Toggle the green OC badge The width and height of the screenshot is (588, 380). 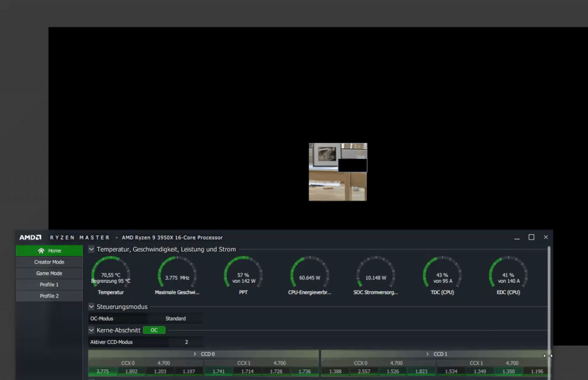click(x=154, y=330)
